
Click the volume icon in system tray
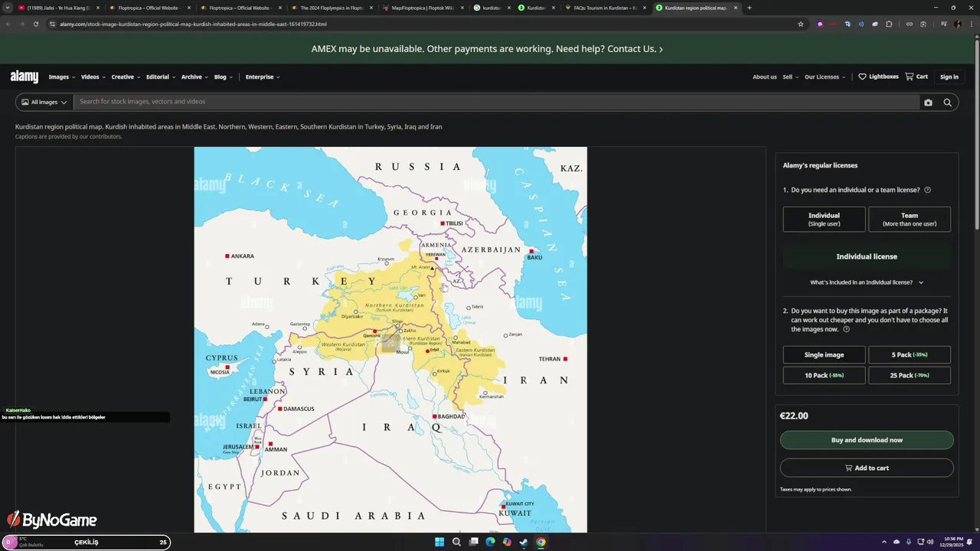[930, 542]
